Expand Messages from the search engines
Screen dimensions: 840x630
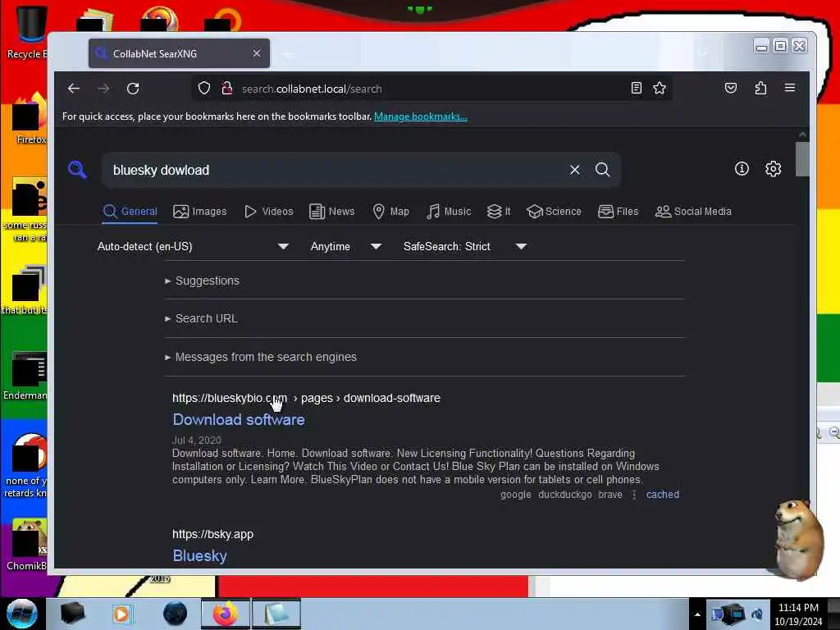(x=261, y=357)
